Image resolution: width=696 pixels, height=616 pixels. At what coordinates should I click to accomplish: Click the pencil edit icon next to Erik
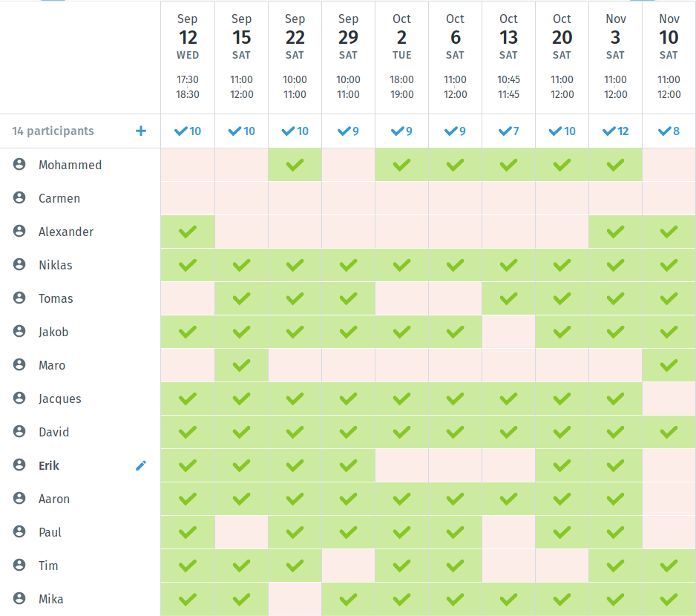pos(141,465)
